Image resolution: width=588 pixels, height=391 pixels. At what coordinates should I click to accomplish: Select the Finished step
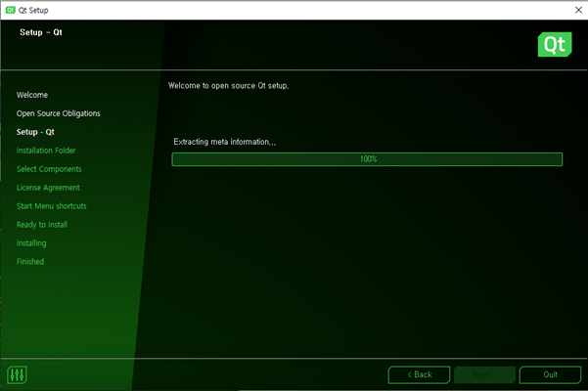click(x=30, y=262)
